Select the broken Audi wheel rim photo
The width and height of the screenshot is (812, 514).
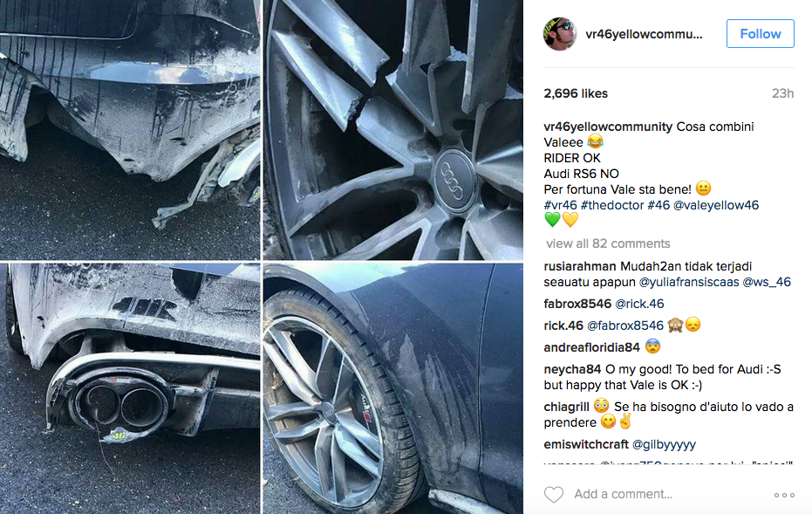pos(393,129)
